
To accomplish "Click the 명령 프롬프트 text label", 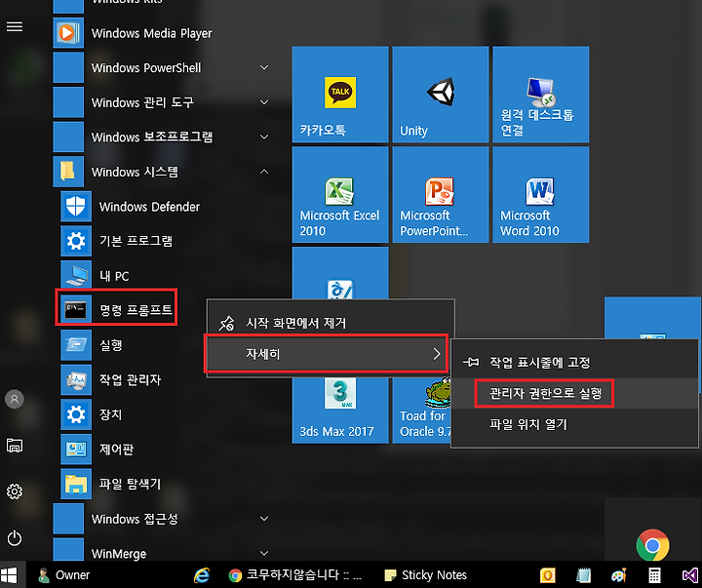I will (136, 310).
